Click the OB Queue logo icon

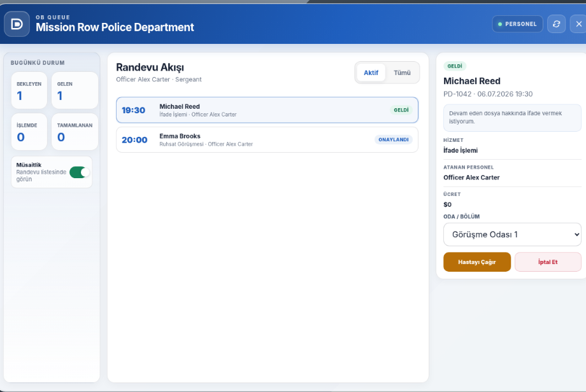tap(17, 24)
